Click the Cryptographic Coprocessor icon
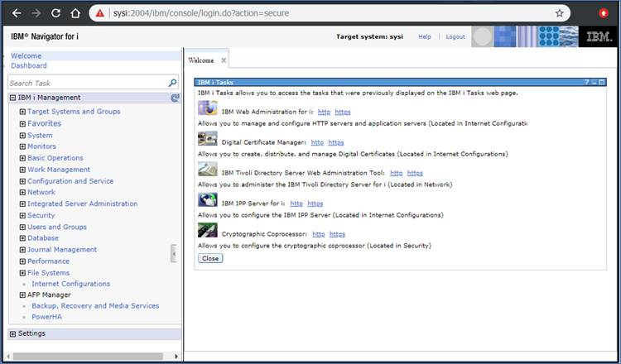Image resolution: width=621 pixels, height=364 pixels. coord(208,230)
